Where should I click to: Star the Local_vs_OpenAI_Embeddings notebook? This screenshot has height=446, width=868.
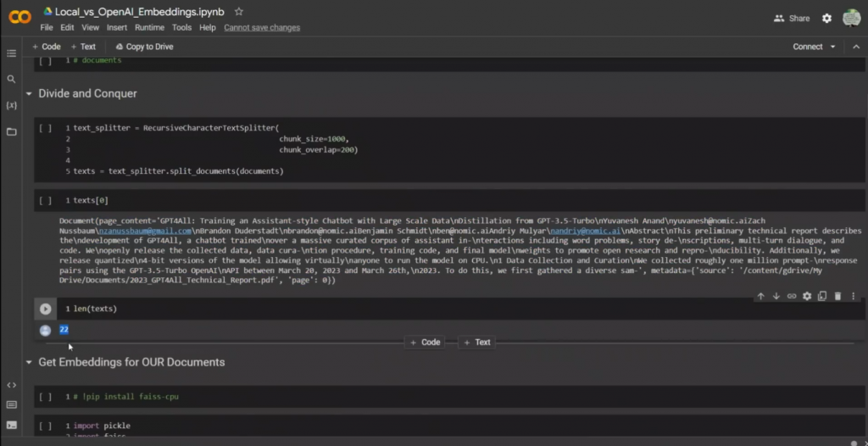click(x=238, y=12)
